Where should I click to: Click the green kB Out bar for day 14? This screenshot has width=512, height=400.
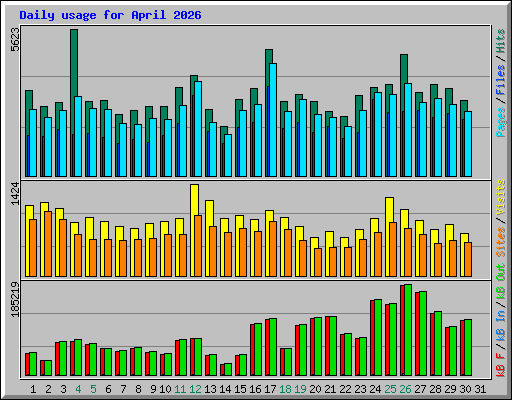pyautogui.click(x=228, y=370)
